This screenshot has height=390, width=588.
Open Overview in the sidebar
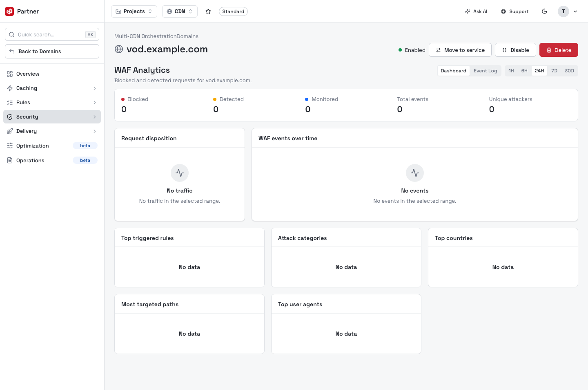tap(52, 74)
